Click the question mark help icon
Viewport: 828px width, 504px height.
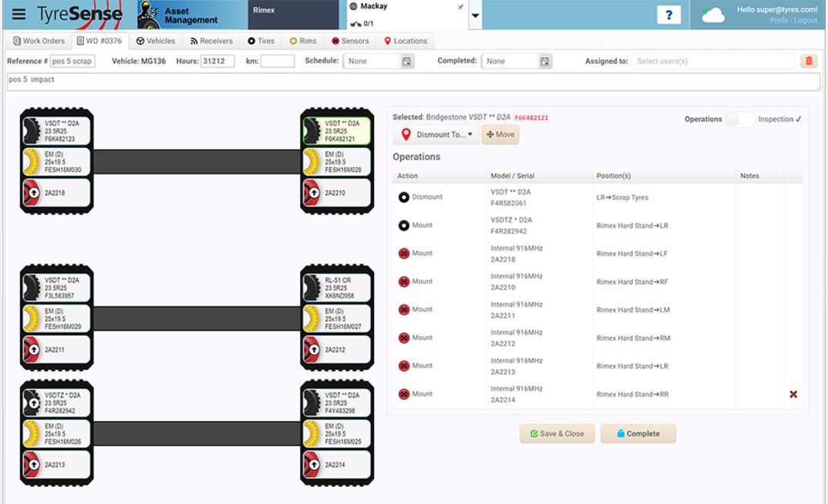pos(668,15)
